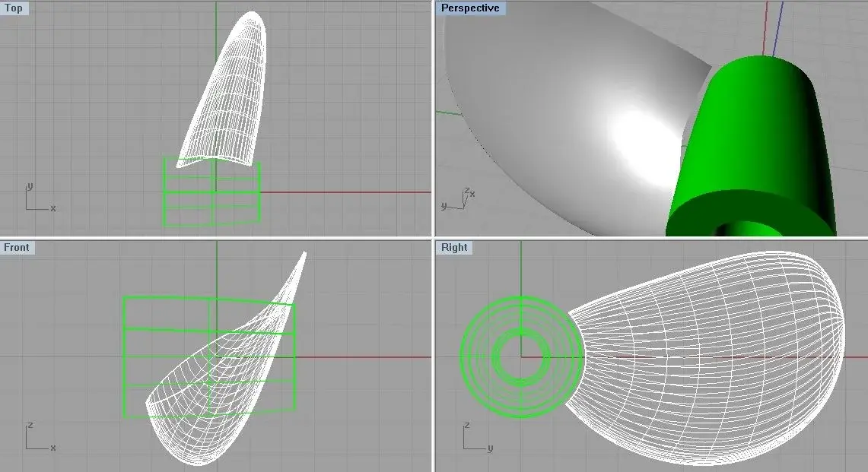Activate the Perspective viewport title tab
The height and width of the screenshot is (472, 868).
[x=472, y=8]
